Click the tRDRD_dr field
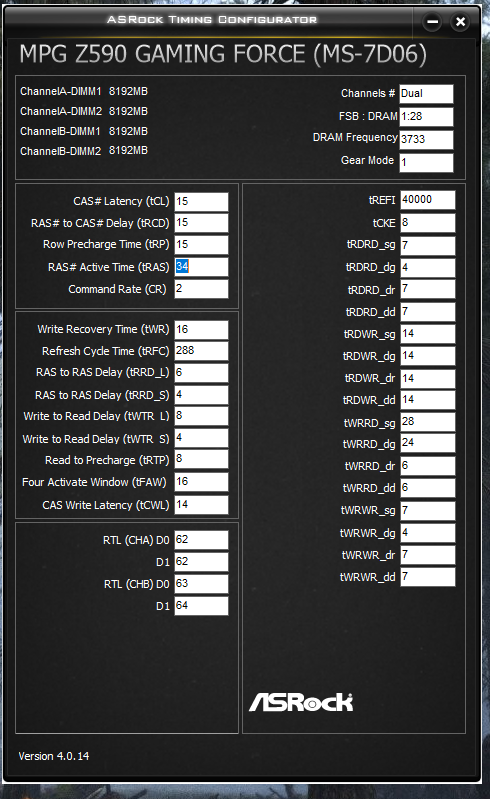This screenshot has width=490, height=799. tap(428, 289)
